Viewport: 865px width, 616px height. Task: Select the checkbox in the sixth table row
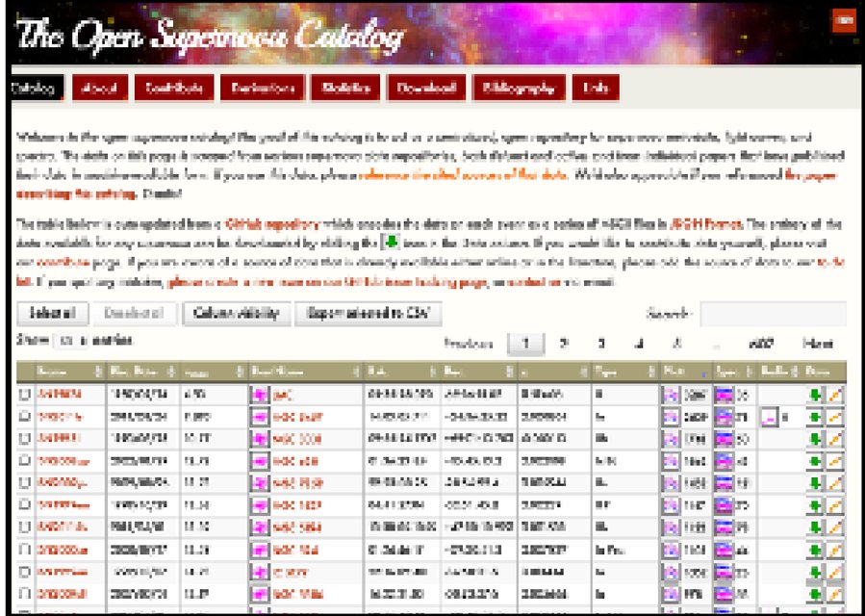pyautogui.click(x=25, y=505)
